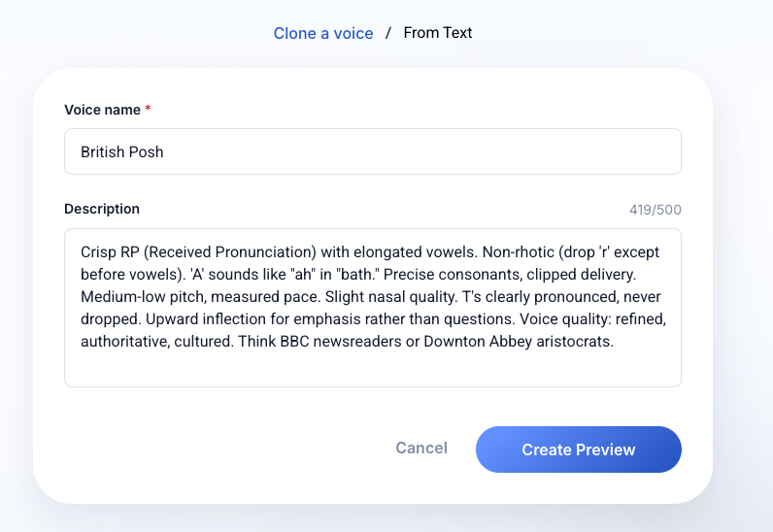Place cursor on the word Non-rhotic
Viewport: 773px width, 532px height.
pyautogui.click(x=519, y=252)
